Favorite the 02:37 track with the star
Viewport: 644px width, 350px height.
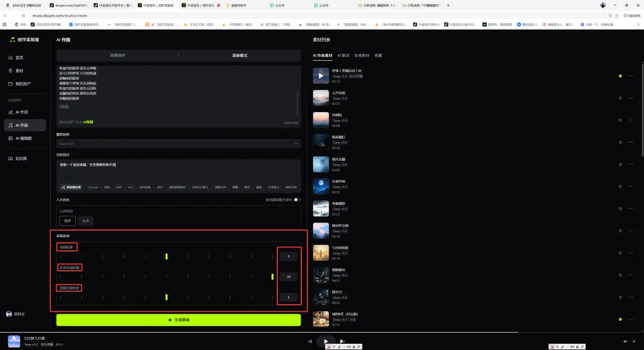click(620, 98)
